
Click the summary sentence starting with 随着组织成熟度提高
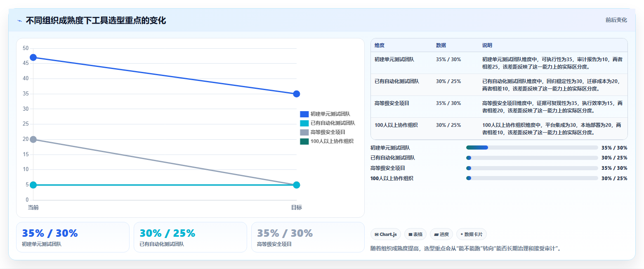465,248
